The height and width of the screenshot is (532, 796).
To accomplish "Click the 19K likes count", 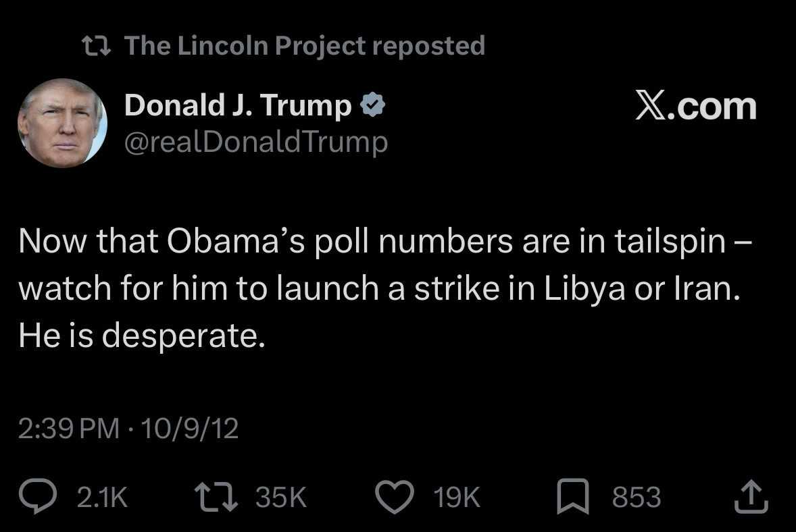I will [x=457, y=498].
